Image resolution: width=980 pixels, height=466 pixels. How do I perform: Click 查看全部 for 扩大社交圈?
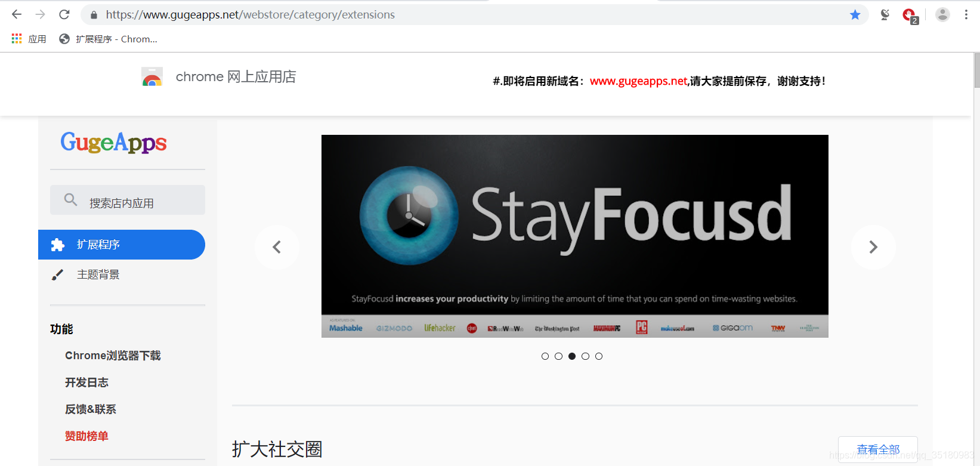click(x=878, y=450)
